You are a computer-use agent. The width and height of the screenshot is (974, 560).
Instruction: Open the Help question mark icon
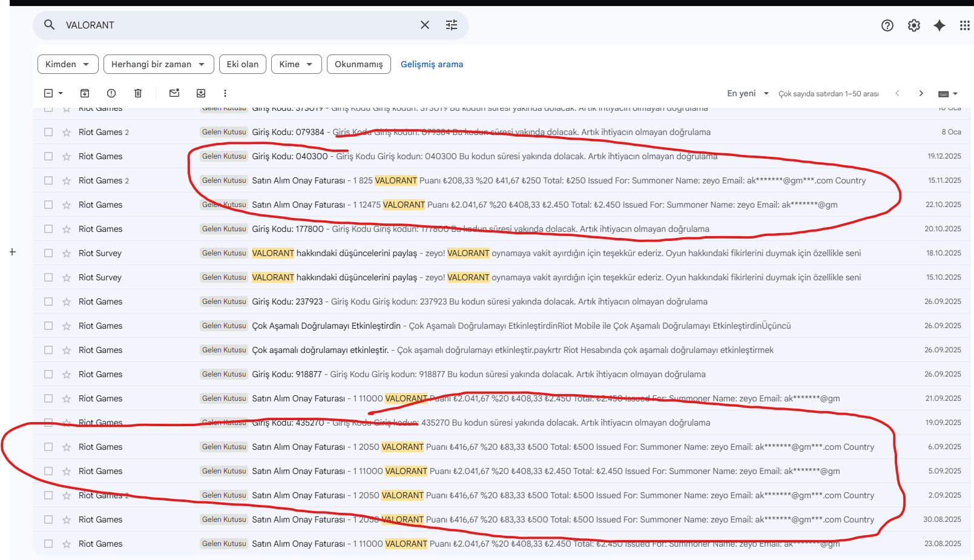887,25
